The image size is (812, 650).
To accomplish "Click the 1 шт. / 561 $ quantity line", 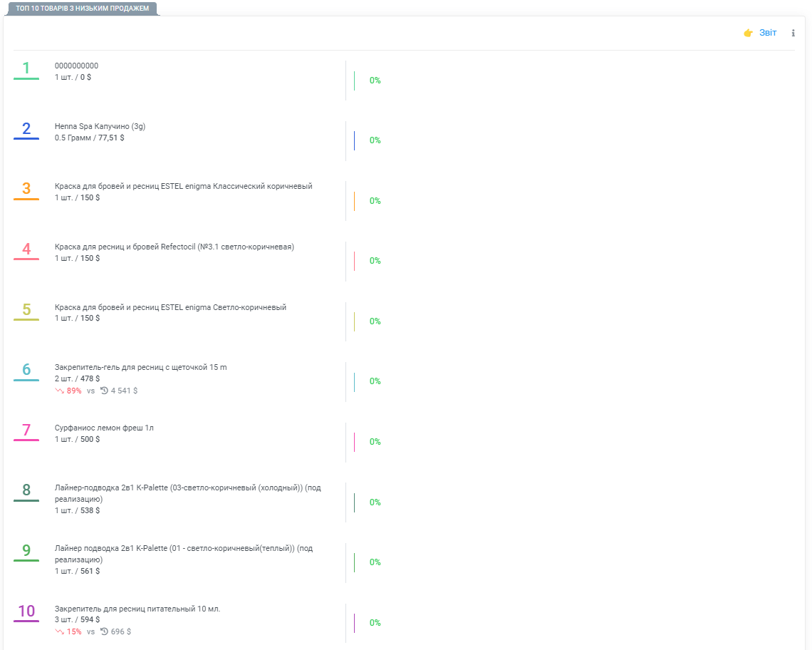I will coord(77,571).
